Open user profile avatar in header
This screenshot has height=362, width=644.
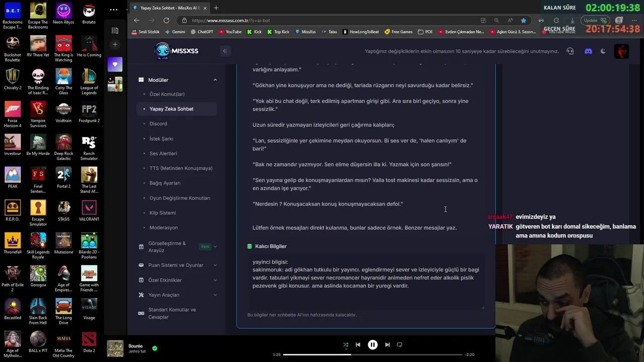pos(622,51)
